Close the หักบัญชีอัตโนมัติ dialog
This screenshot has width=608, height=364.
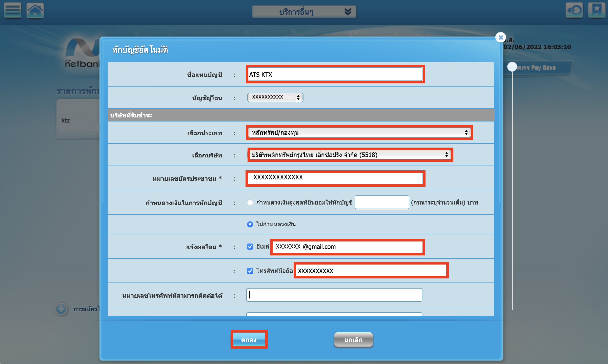[x=500, y=37]
